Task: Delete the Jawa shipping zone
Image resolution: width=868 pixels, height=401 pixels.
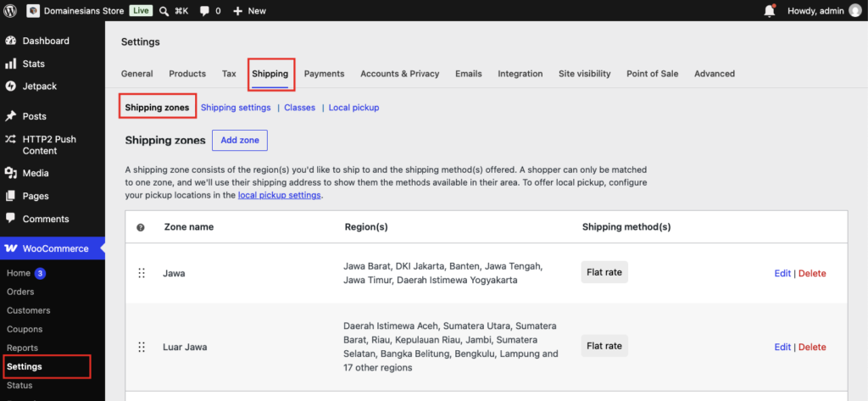Action: coord(812,273)
